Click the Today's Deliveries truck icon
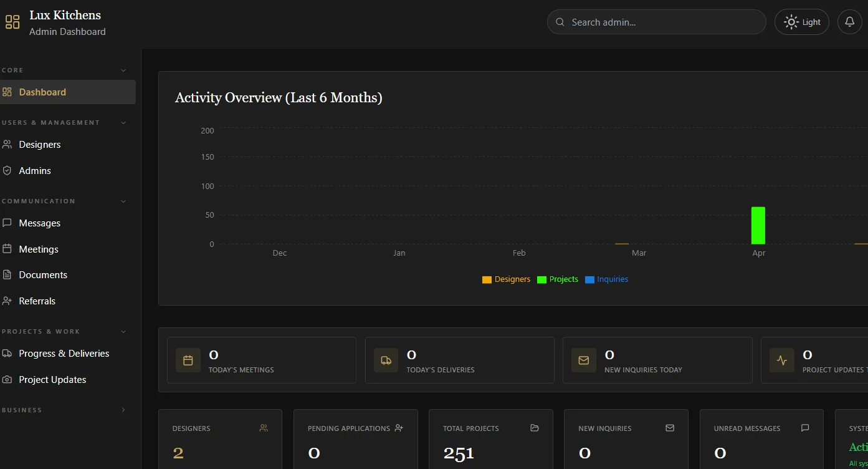This screenshot has height=469, width=868. 386,360
